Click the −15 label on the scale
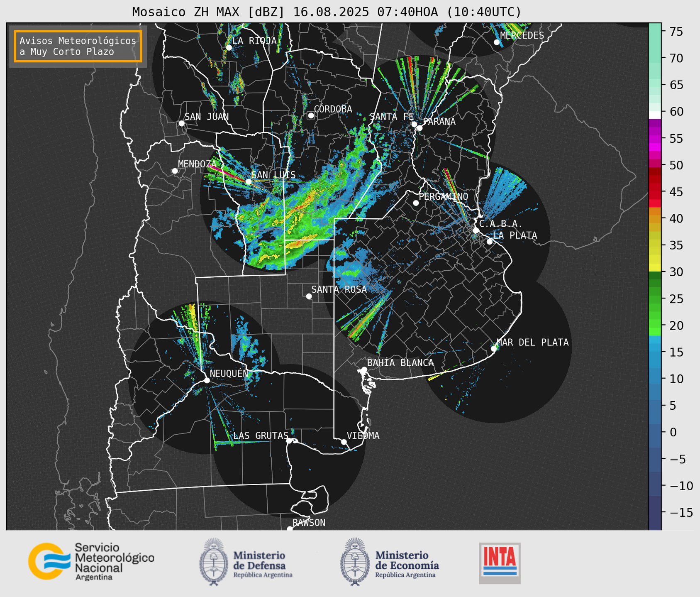 (x=681, y=513)
